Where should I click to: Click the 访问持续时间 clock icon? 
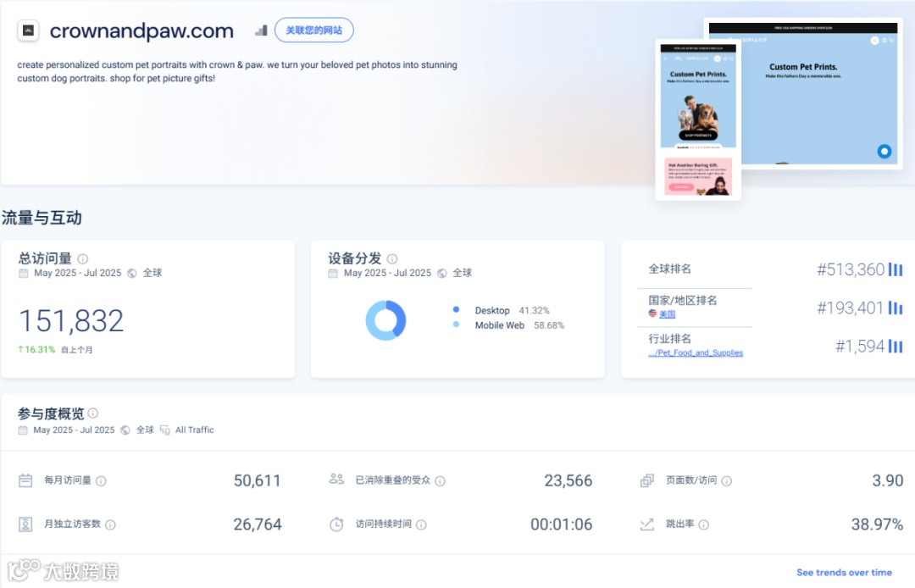[336, 524]
